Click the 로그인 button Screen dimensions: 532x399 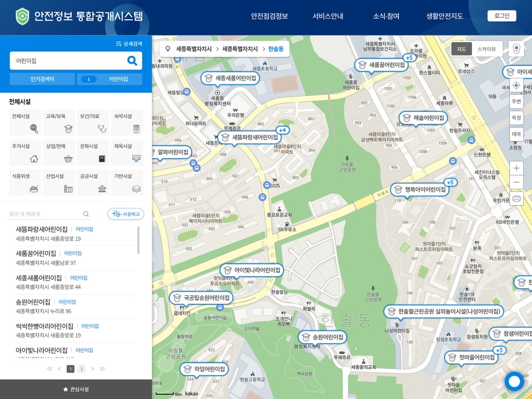pyautogui.click(x=501, y=16)
